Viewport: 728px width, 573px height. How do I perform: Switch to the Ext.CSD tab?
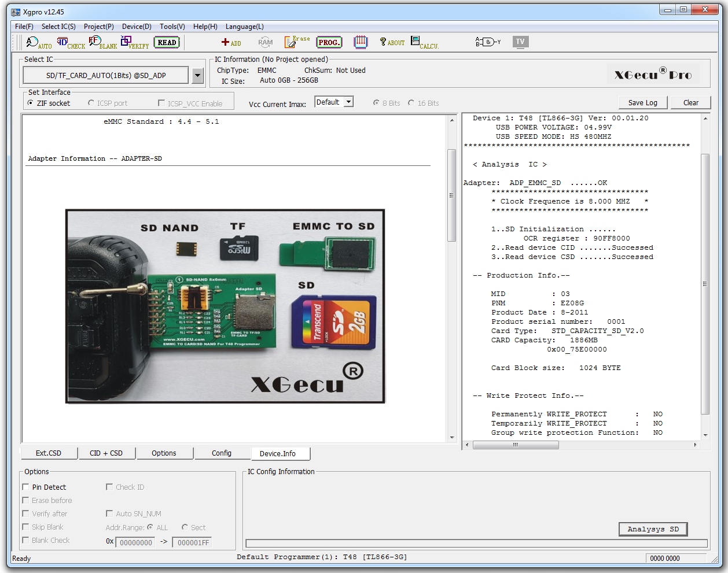(49, 453)
